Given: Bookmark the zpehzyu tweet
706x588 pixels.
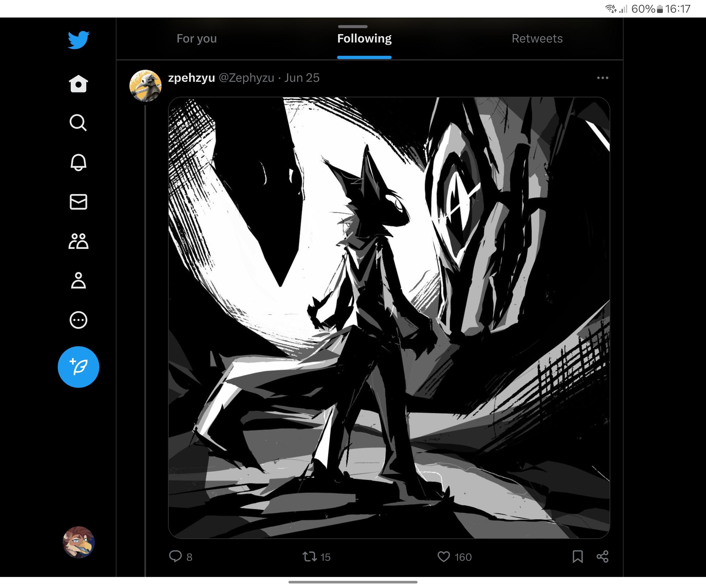Looking at the screenshot, I should [x=578, y=557].
